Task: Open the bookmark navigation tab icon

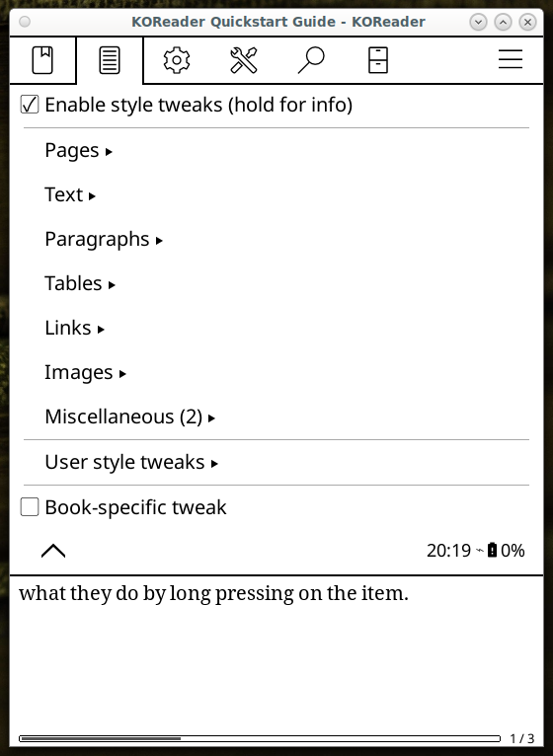Action: [x=42, y=60]
